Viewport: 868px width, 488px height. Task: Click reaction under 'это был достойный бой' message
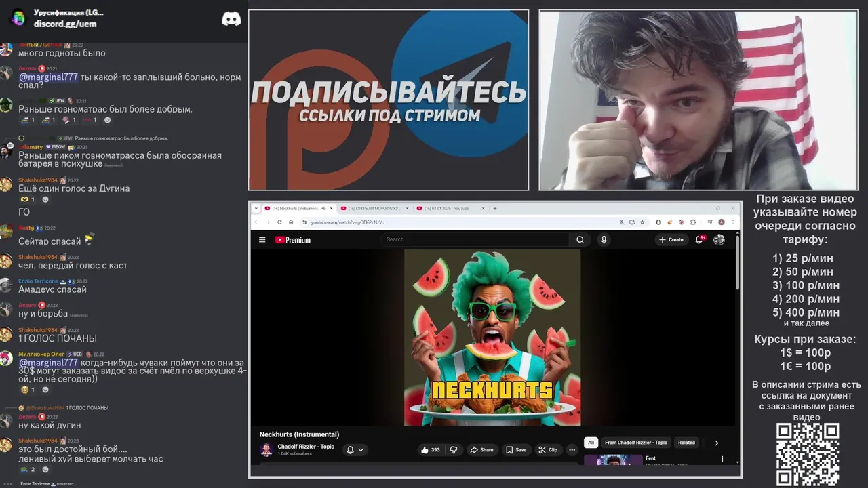click(28, 469)
